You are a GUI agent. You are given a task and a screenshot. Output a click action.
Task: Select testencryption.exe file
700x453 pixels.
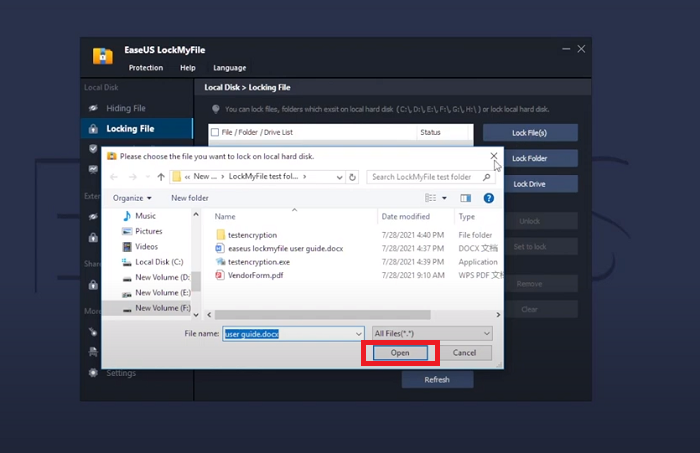click(258, 262)
